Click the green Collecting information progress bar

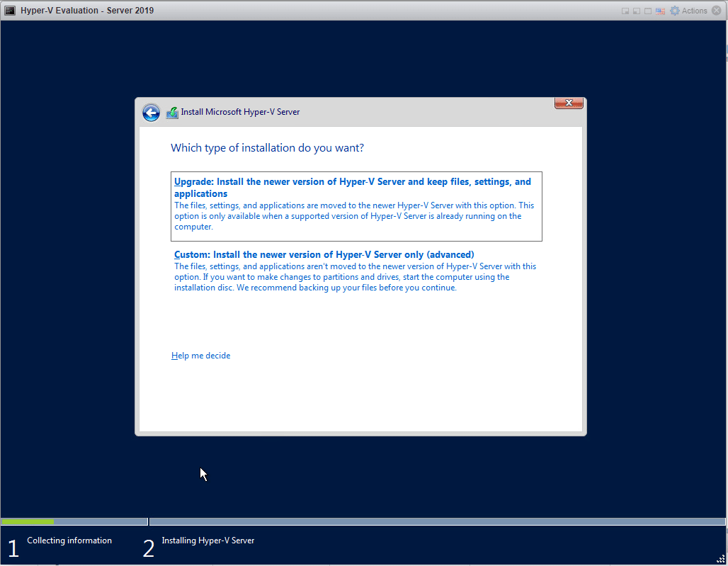pos(28,522)
